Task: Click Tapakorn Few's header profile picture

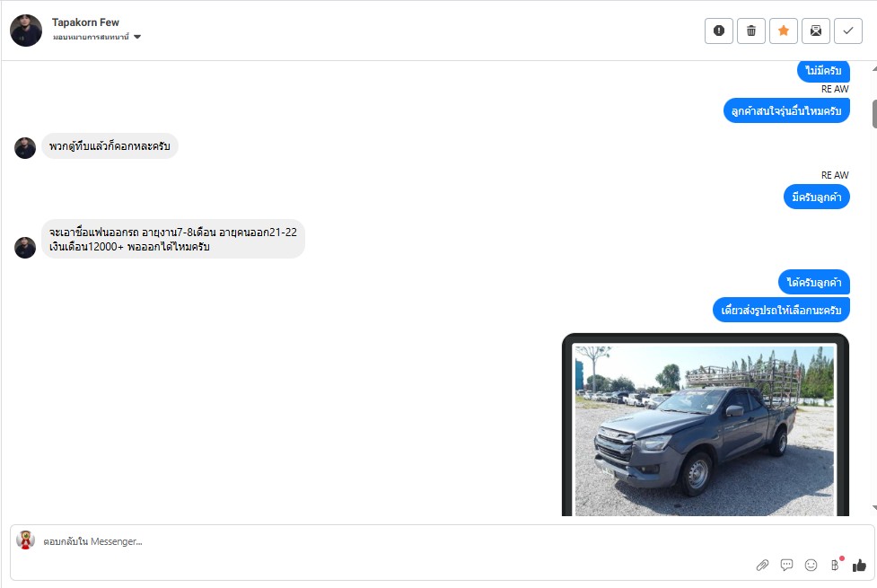Action: tap(26, 31)
